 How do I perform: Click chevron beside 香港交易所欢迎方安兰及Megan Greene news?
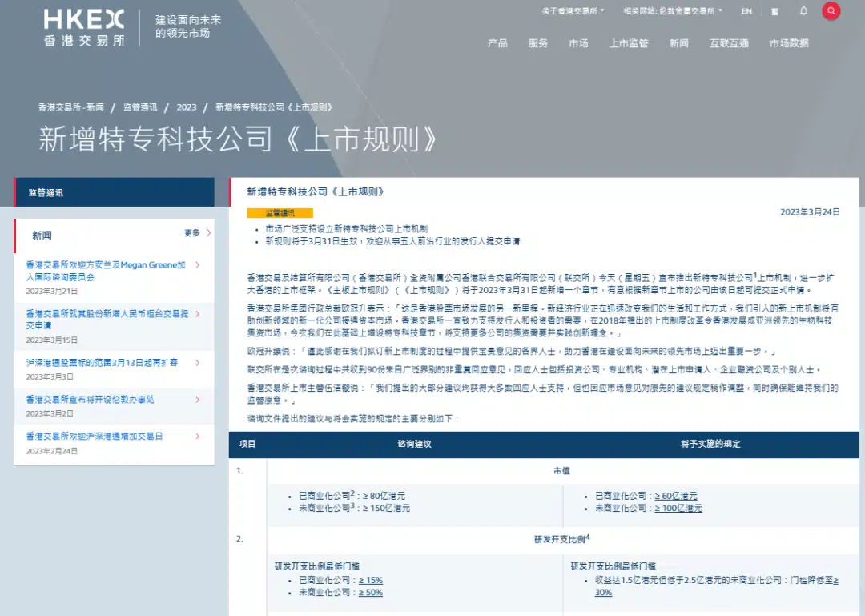198,265
